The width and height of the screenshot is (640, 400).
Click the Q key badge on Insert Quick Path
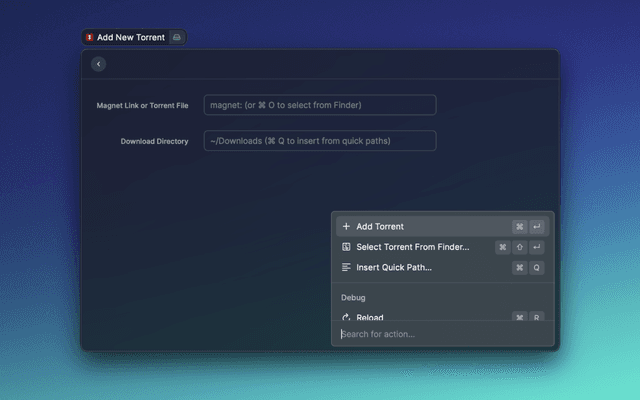pyautogui.click(x=537, y=268)
